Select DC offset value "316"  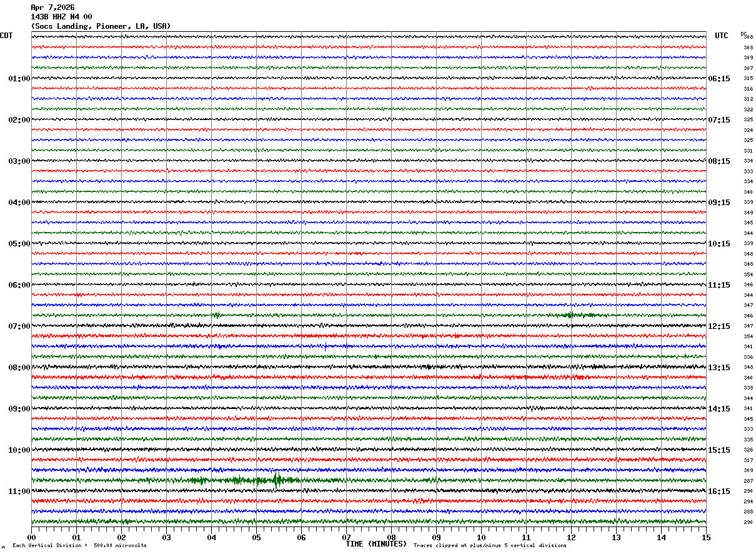tap(748, 89)
